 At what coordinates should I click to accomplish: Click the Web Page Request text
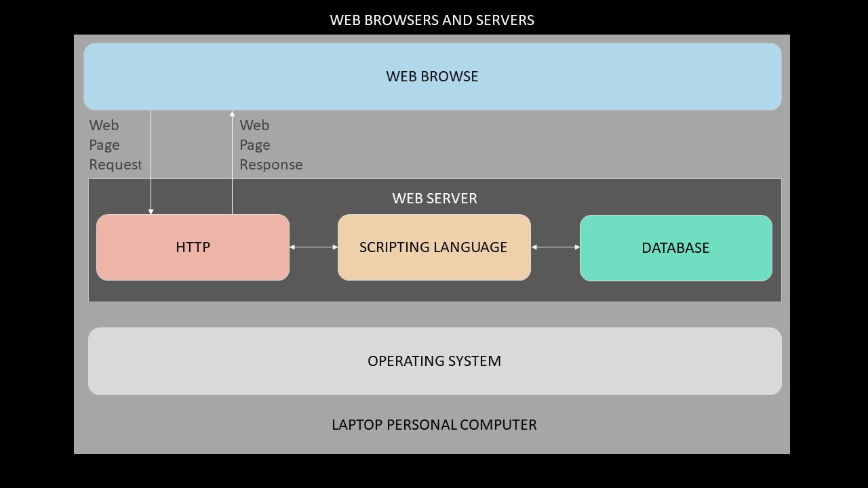pyautogui.click(x=115, y=145)
